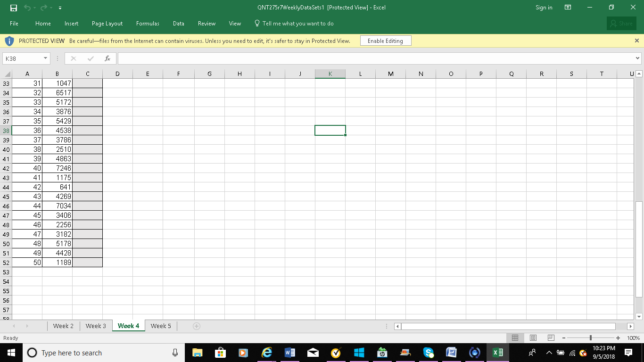Screen dimensions: 644x362
Task: Click the Excel icon on the taskbar
Action: point(497,353)
